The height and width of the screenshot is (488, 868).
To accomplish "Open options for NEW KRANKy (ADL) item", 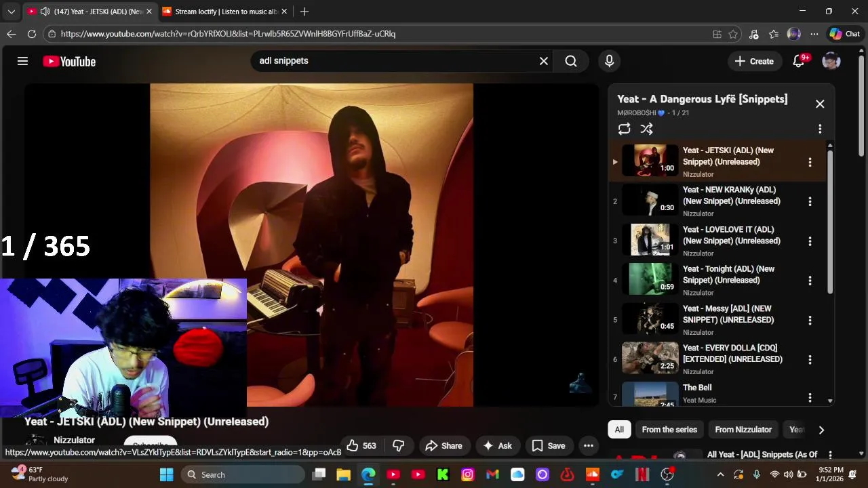I will point(810,201).
